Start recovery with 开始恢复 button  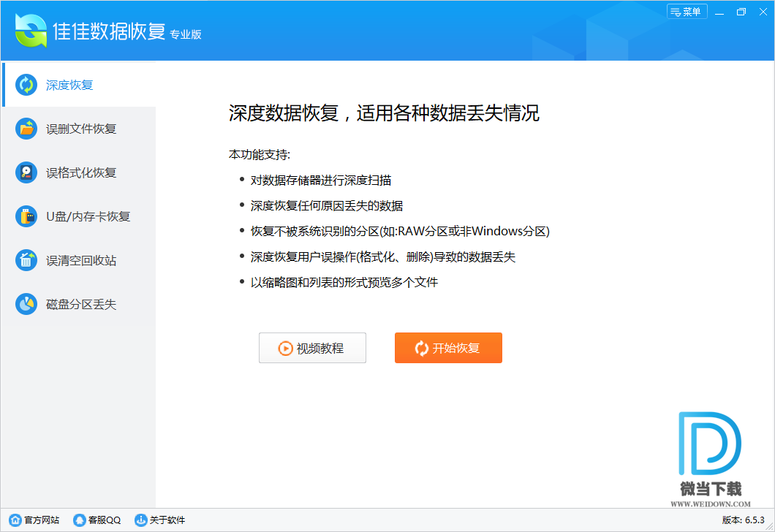click(448, 348)
